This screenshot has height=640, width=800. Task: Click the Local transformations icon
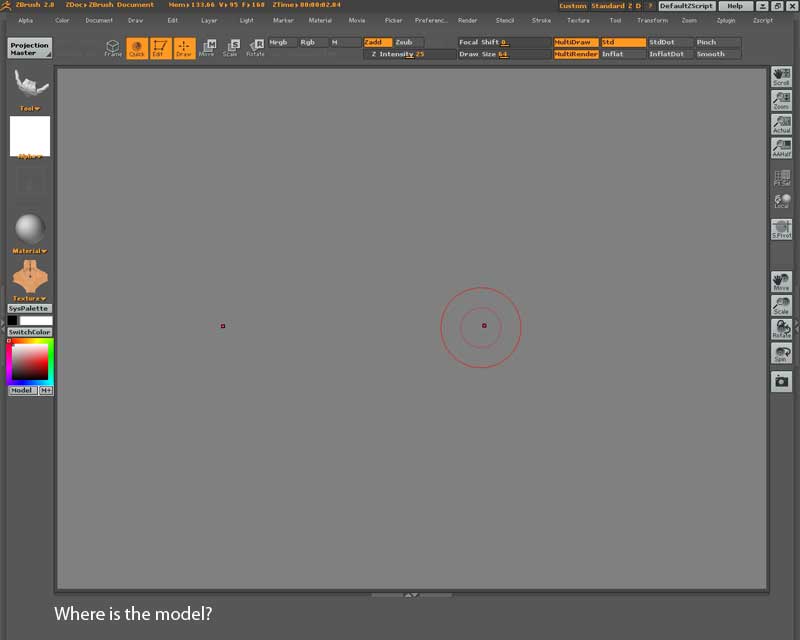pyautogui.click(x=781, y=201)
